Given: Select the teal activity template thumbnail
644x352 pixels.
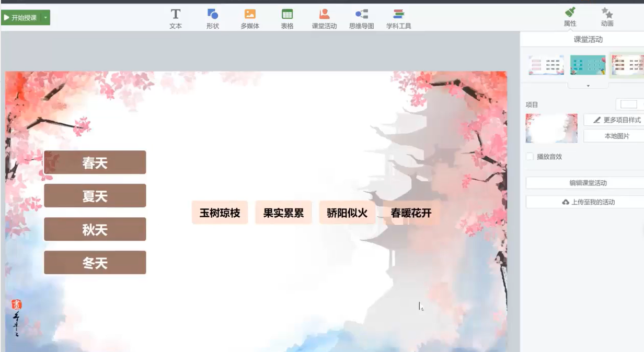Looking at the screenshot, I should click(x=588, y=65).
